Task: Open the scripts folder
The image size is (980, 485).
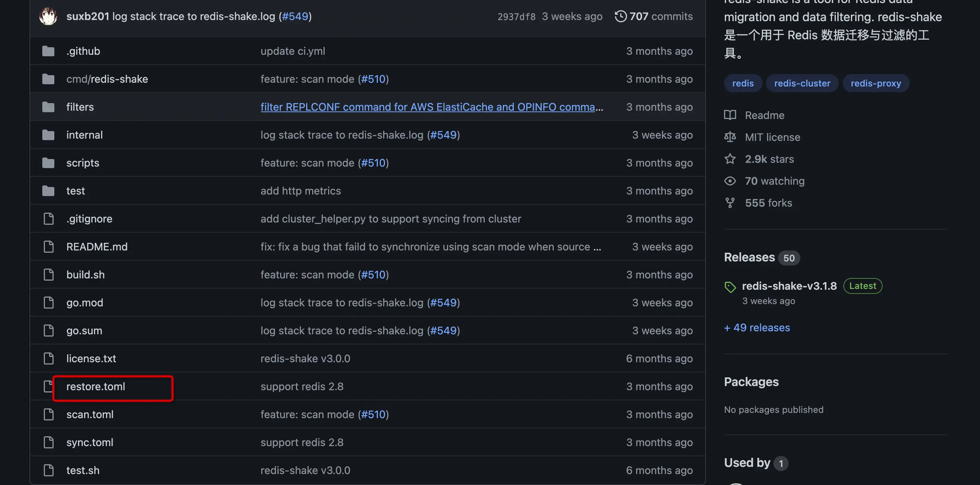Action: tap(83, 163)
